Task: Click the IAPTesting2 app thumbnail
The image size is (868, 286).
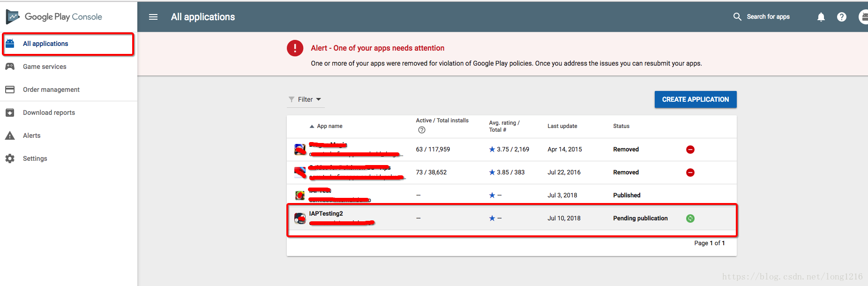Action: pos(300,218)
